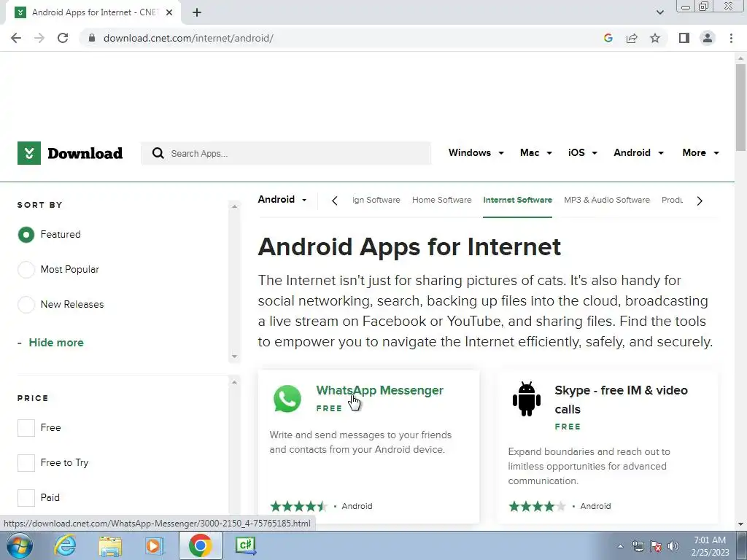Click the network tray icon
This screenshot has width=747, height=560.
(x=638, y=546)
